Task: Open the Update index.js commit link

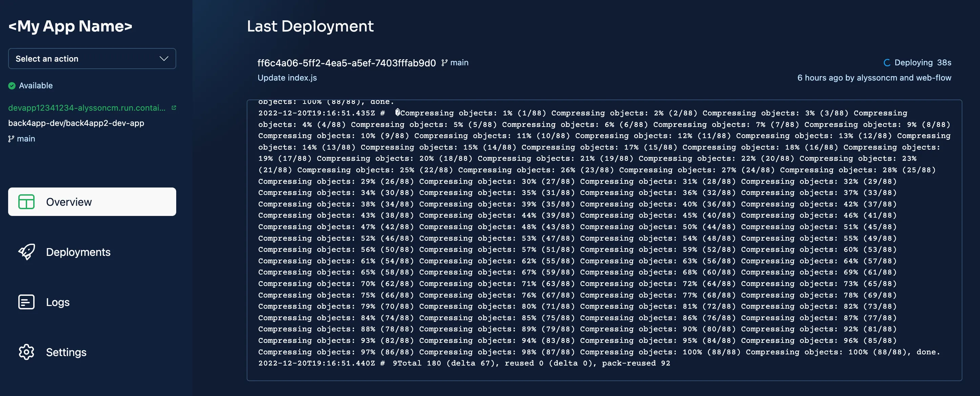Action: pyautogui.click(x=287, y=78)
